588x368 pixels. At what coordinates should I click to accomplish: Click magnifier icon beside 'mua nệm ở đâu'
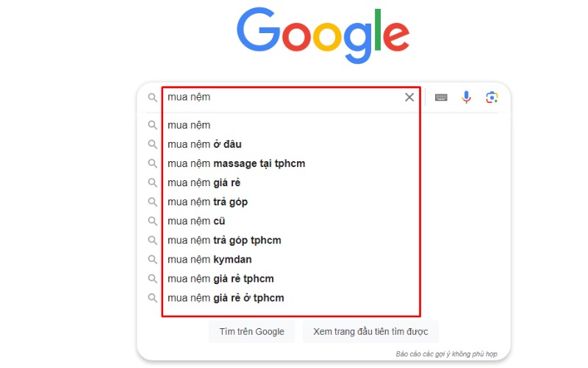[153, 144]
